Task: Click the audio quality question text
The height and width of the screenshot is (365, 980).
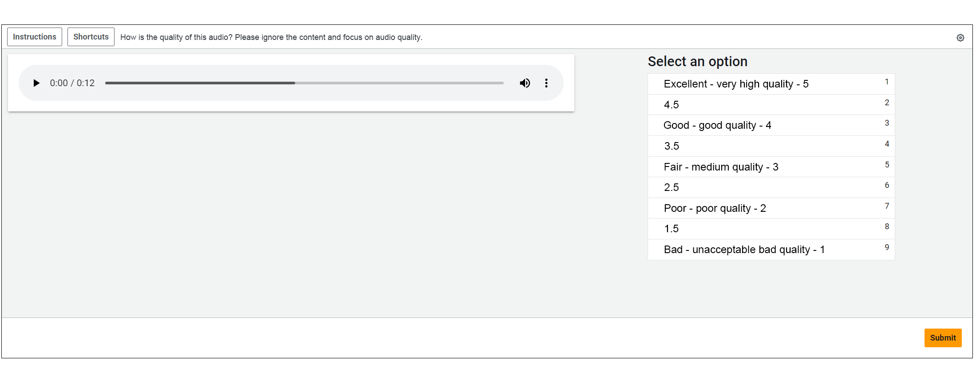Action: tap(271, 37)
